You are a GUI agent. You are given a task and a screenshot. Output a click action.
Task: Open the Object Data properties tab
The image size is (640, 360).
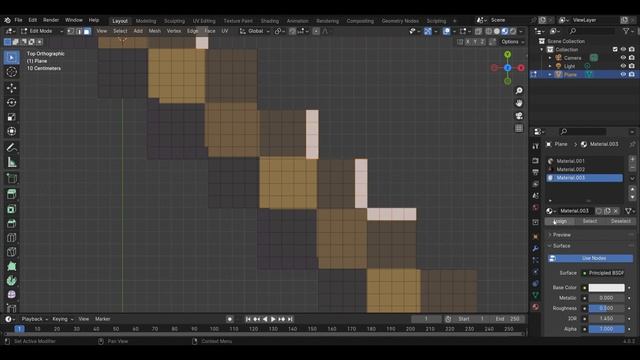coord(536,295)
